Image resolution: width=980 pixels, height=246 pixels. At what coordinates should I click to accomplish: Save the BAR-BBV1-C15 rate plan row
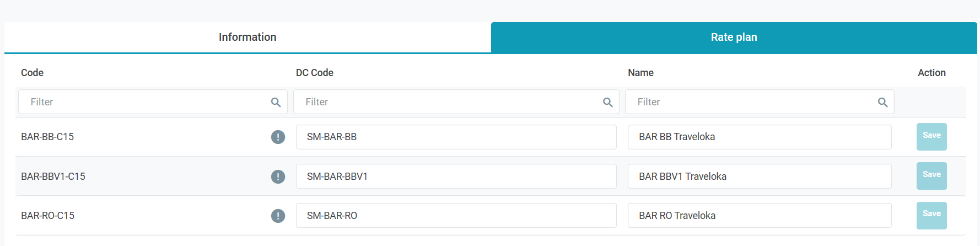click(931, 175)
